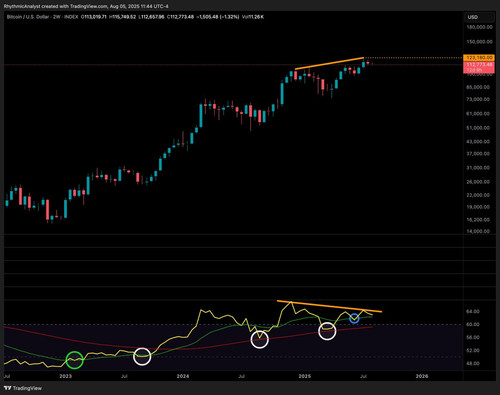Select the white circle near early 2025
Image resolution: width=500 pixels, height=395 pixels.
pyautogui.click(x=327, y=331)
